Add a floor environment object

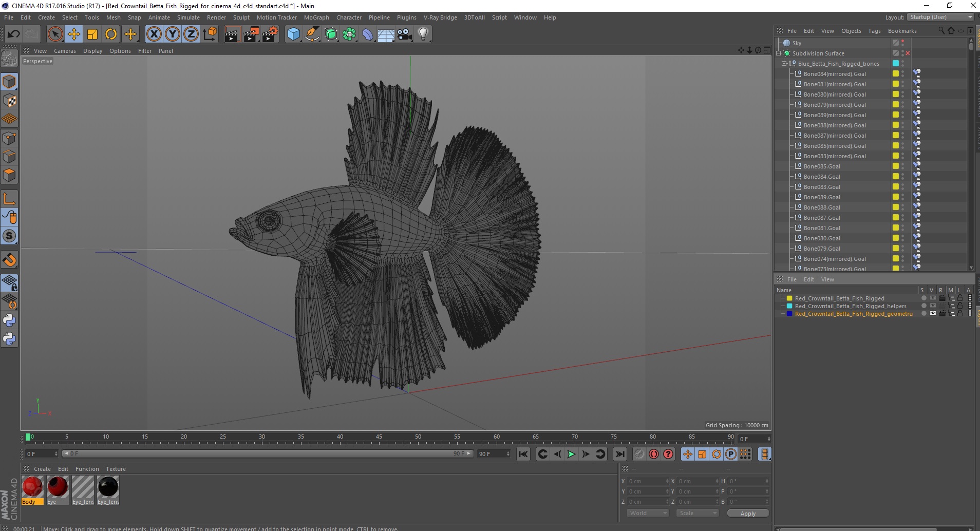pos(386,34)
